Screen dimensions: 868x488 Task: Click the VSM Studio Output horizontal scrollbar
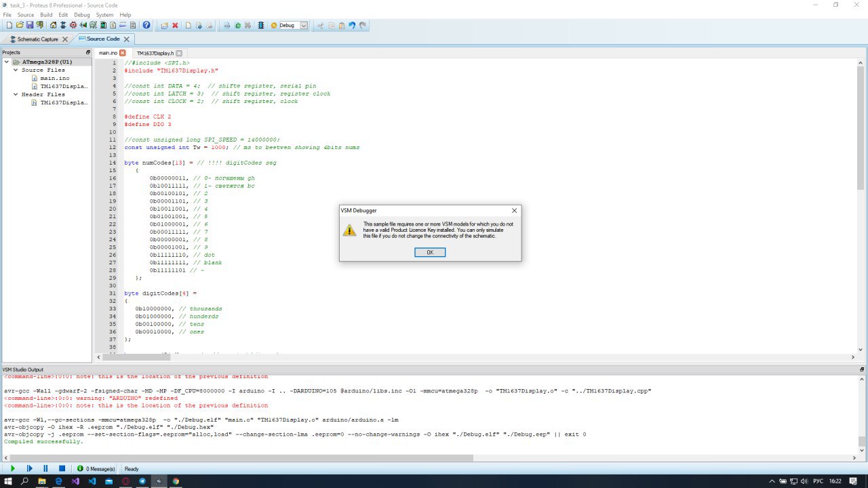pos(429,457)
